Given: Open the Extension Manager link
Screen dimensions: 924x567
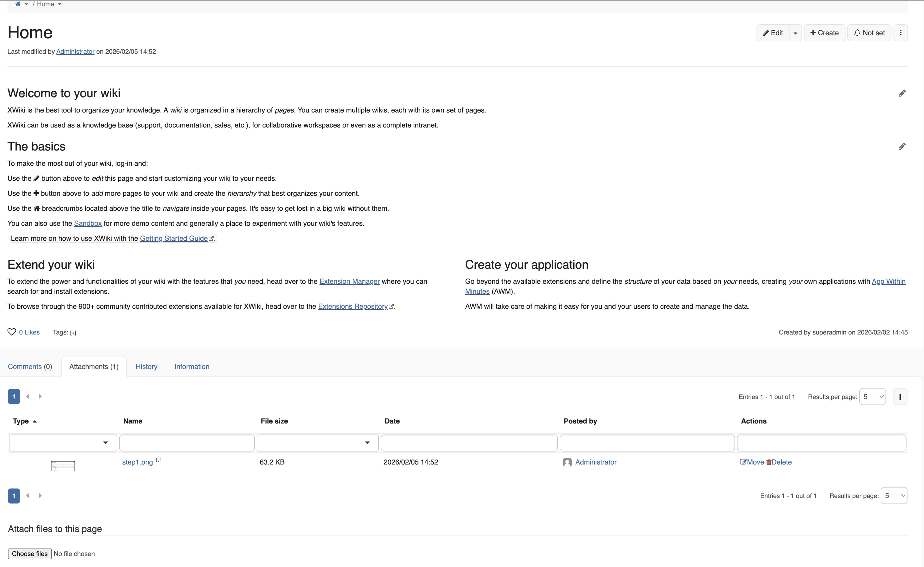Looking at the screenshot, I should click(349, 281).
